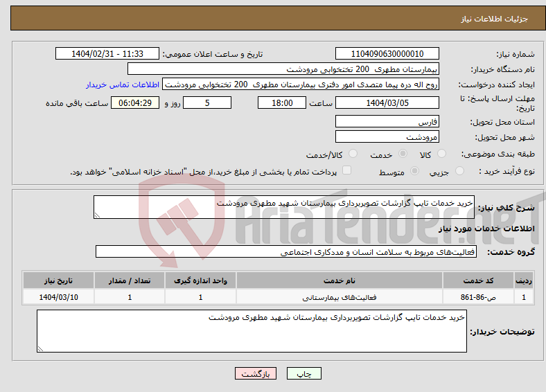This screenshot has height=392, width=546.
Task: Select the جزیی purchase type radio
Action: pyautogui.click(x=459, y=170)
